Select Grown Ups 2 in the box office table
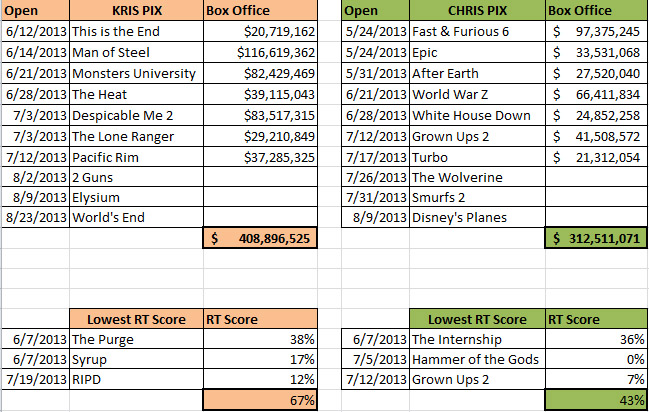This screenshot has height=412, width=649. tap(477, 137)
